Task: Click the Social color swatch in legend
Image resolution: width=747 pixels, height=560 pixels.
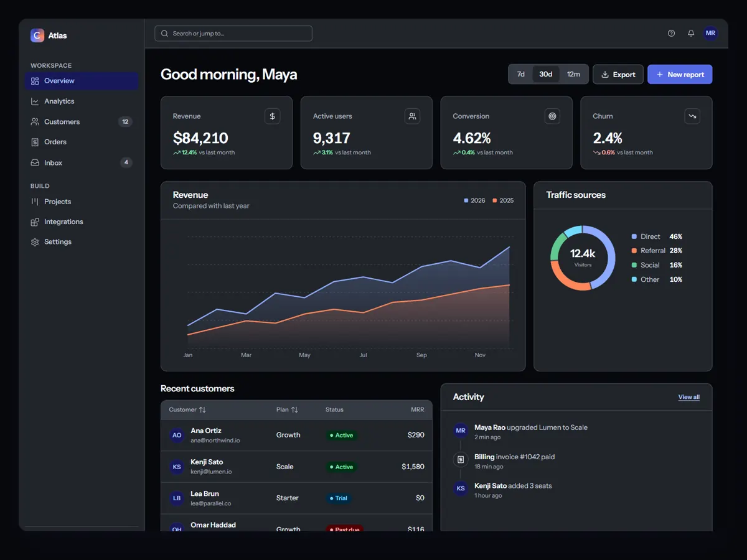Action: click(634, 265)
